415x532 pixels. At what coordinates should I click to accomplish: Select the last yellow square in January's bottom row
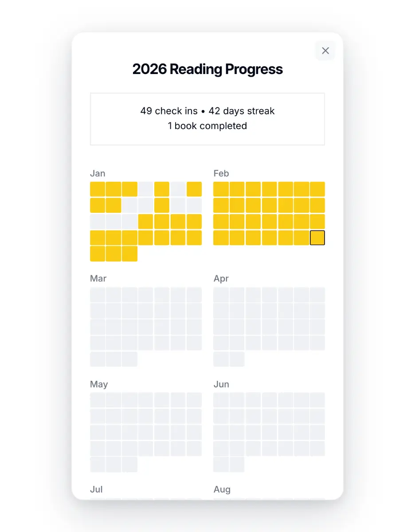[x=130, y=254]
